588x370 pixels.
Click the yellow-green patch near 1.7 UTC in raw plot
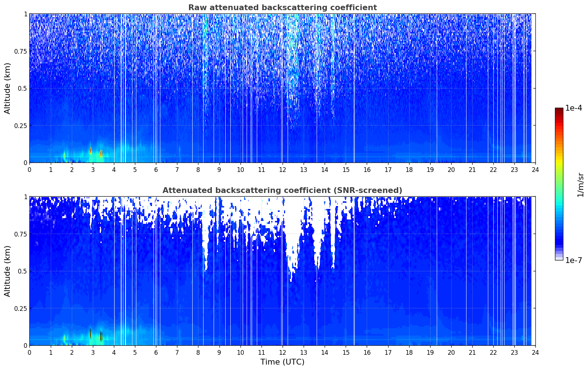click(65, 156)
